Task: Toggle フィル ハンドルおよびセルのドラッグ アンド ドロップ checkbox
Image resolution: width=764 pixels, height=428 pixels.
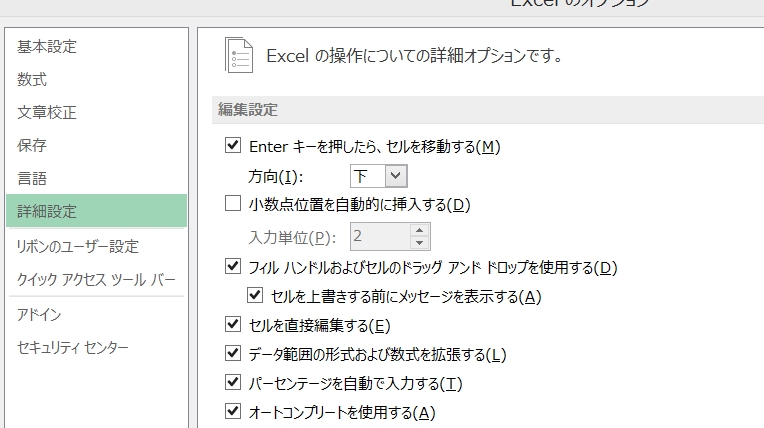Action: coord(233,266)
